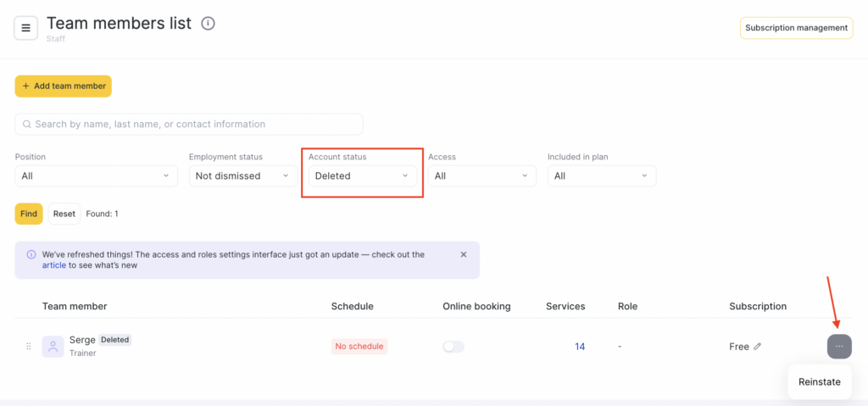Expand the Position filter dropdown
The image size is (868, 406).
click(96, 175)
